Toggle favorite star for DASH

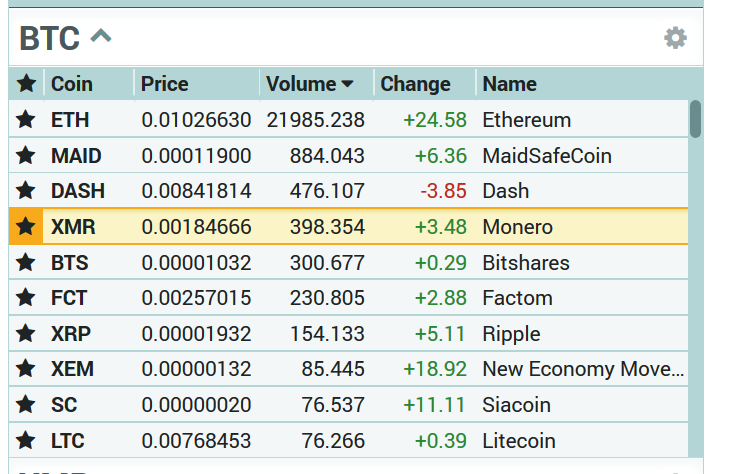[x=26, y=191]
